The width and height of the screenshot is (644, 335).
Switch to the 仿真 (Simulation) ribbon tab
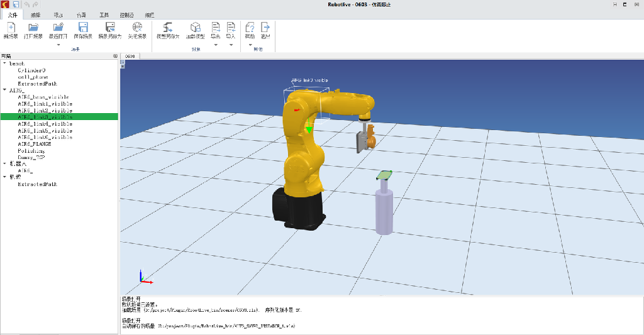pyautogui.click(x=82, y=14)
